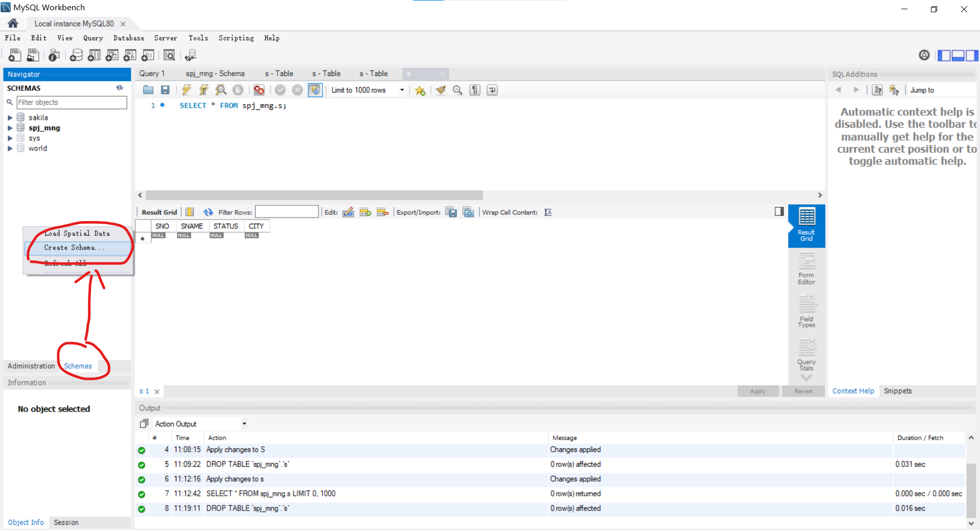Viewport: 980px width, 530px height.
Task: Toggle the bottom output panel visibility
Action: coord(958,55)
